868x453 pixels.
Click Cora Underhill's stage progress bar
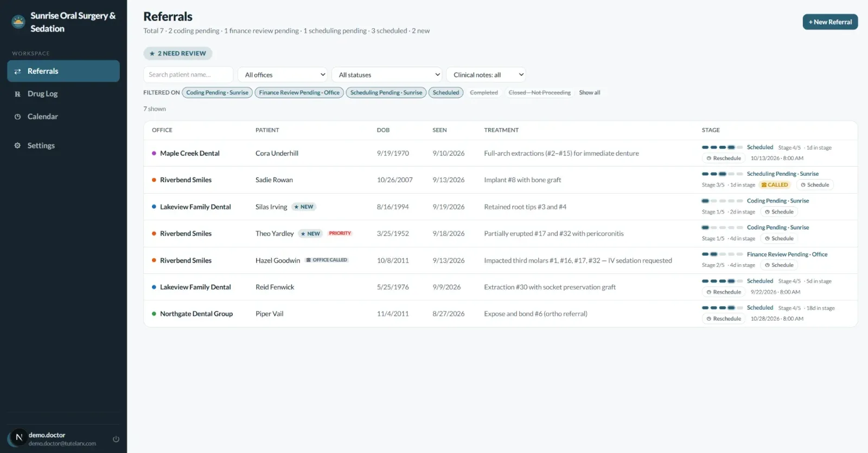pyautogui.click(x=722, y=147)
